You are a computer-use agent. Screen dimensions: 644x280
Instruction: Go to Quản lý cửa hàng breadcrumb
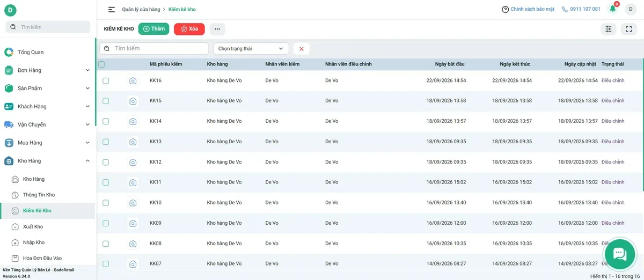[141, 10]
